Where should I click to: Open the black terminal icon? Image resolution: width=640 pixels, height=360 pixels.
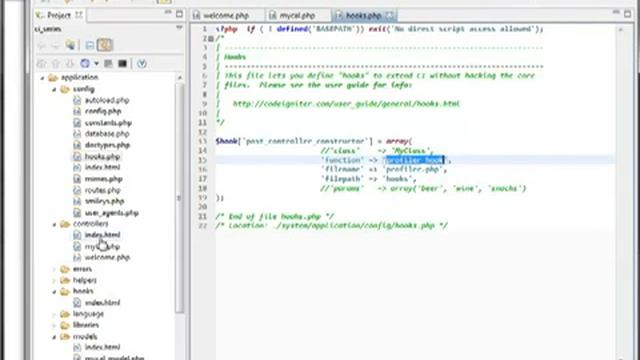click(122, 64)
